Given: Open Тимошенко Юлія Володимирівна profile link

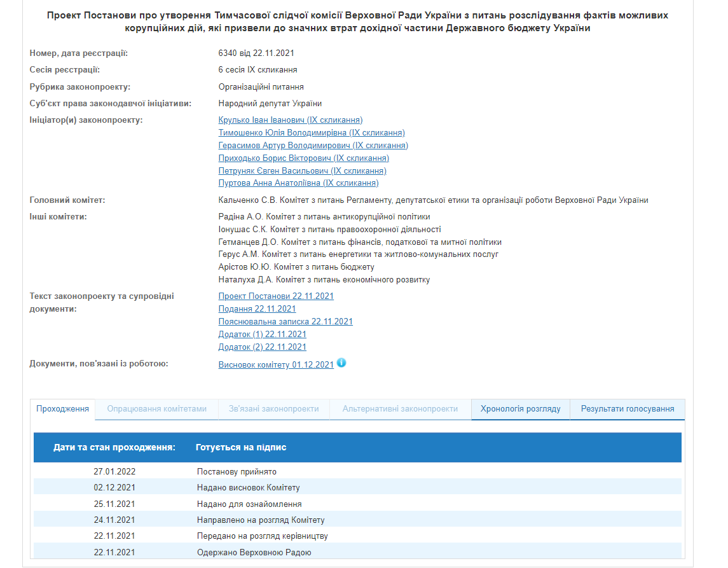Looking at the screenshot, I should click(312, 133).
